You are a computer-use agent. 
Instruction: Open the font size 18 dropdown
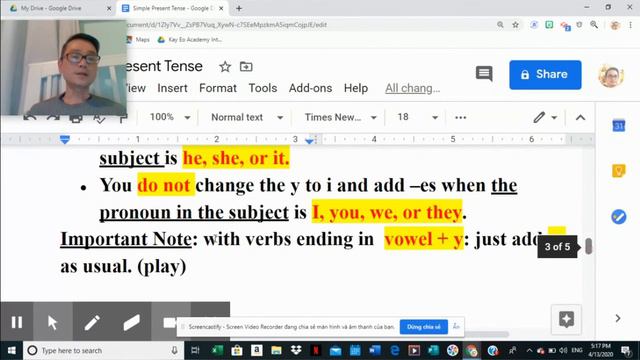(x=417, y=118)
